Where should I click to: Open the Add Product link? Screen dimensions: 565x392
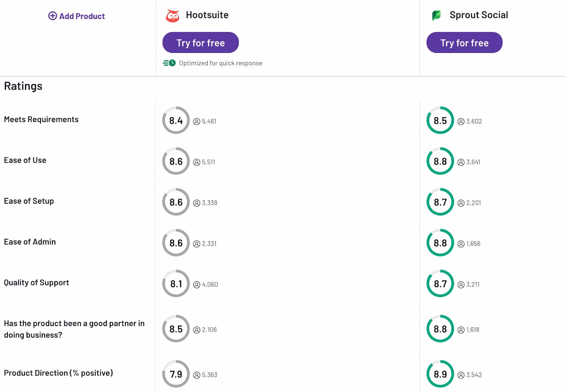click(82, 16)
